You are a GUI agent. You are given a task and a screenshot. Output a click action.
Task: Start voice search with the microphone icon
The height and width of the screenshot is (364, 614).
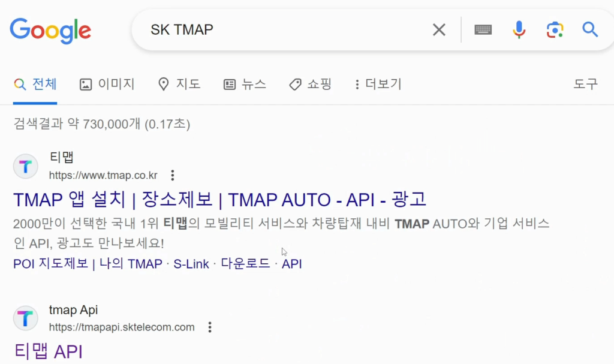point(518,29)
